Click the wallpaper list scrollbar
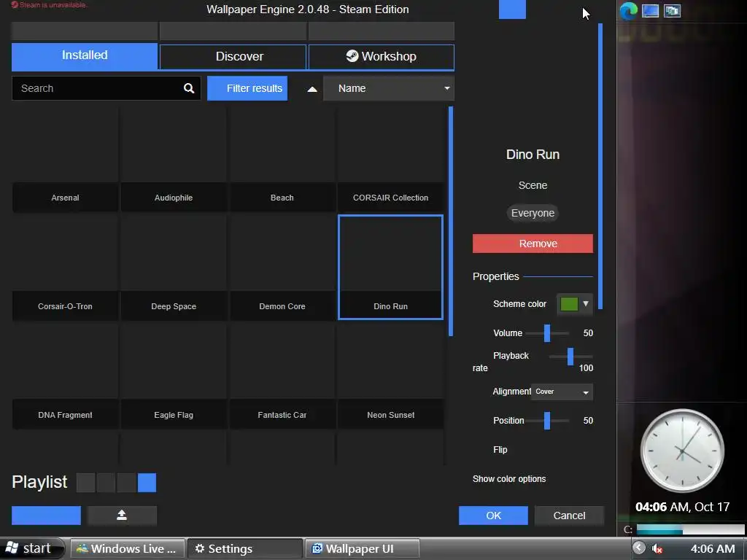Image resolution: width=747 pixels, height=560 pixels. [451, 222]
